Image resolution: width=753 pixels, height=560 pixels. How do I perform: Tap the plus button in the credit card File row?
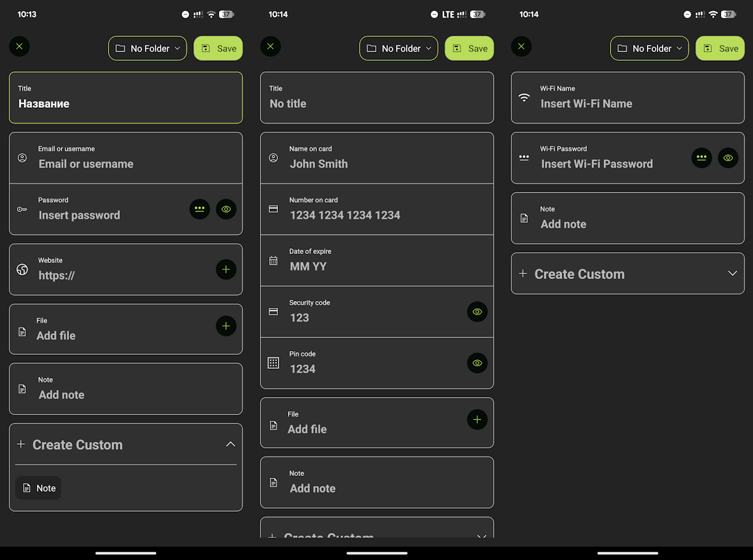[x=477, y=420]
